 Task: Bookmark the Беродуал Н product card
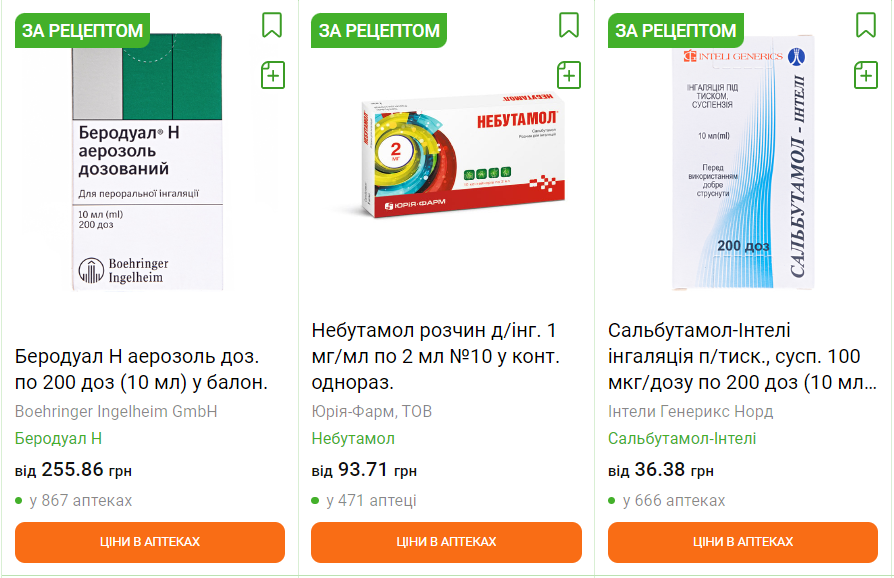[272, 24]
